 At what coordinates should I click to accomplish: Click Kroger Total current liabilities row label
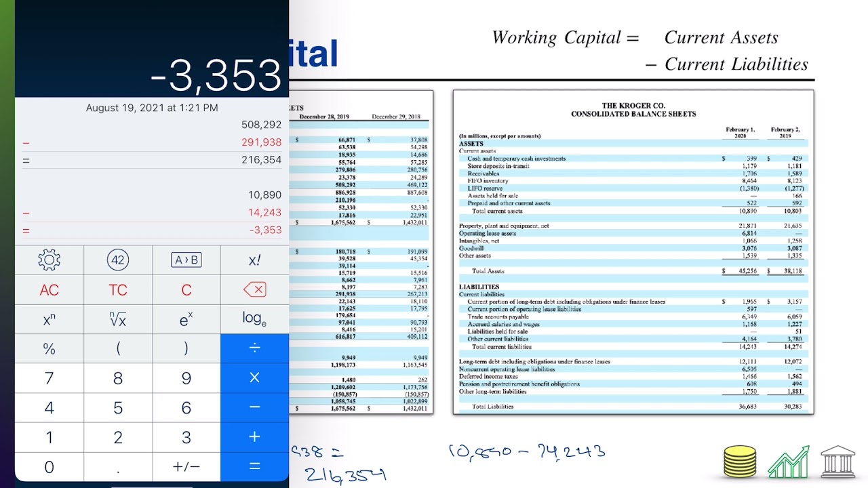(x=502, y=346)
